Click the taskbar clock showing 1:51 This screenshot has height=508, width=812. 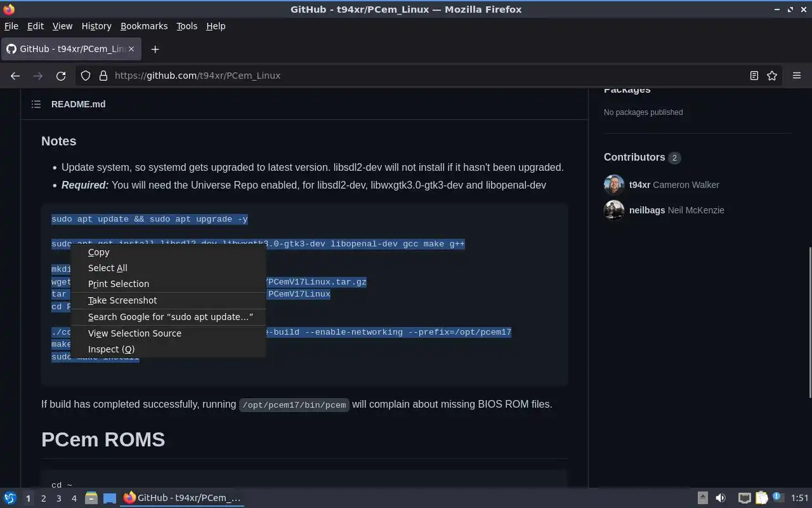[800, 498]
